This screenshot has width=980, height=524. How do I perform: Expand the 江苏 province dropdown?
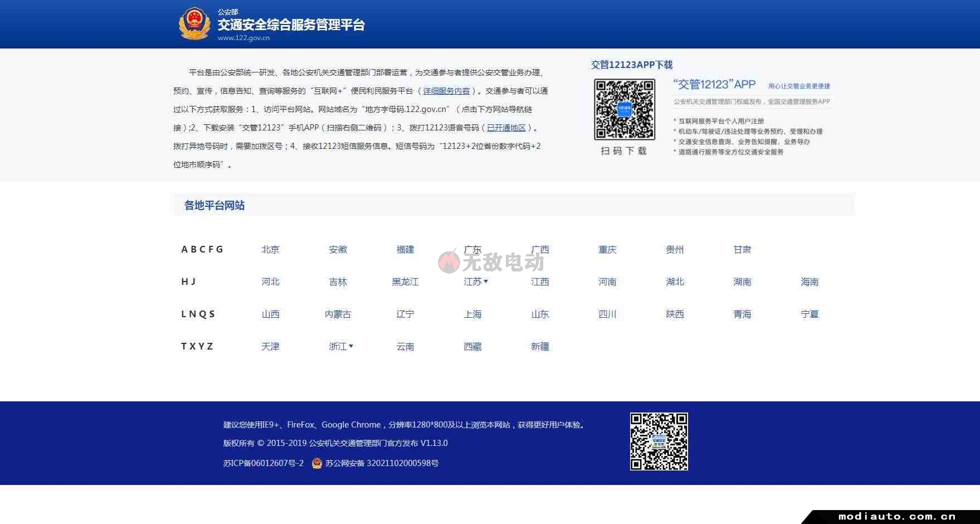(x=476, y=282)
